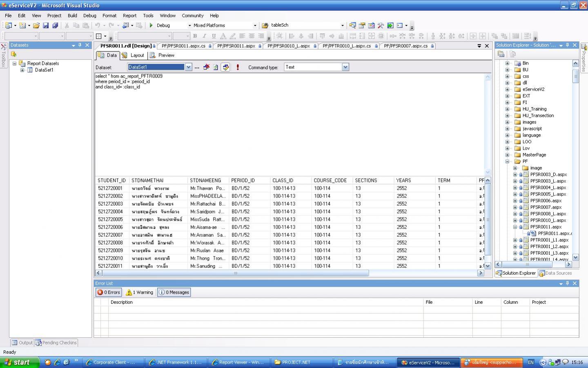
Task: Click the Save All toolbar icon
Action: click(55, 25)
